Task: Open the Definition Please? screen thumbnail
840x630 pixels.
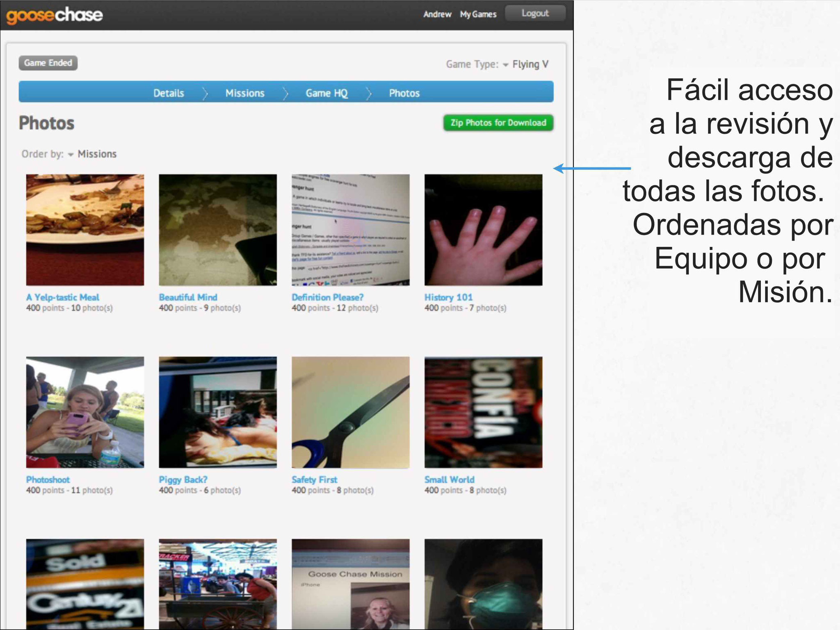Action: click(x=351, y=230)
